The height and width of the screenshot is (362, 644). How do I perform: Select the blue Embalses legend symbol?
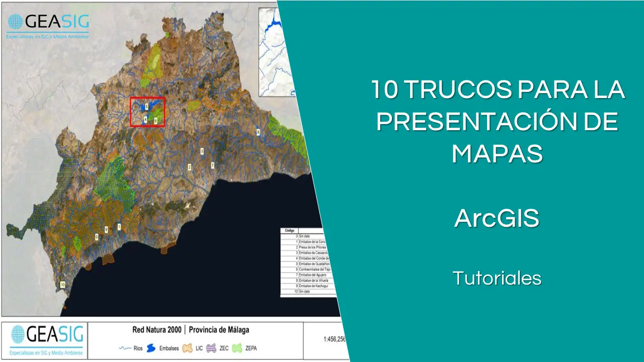[150, 348]
